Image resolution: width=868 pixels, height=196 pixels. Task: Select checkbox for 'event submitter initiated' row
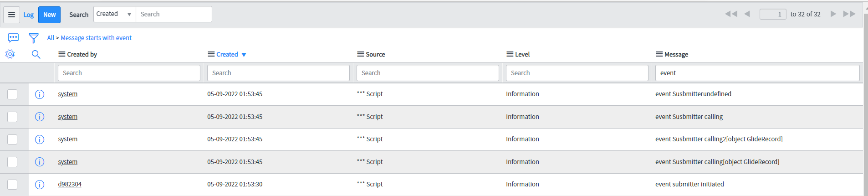pos(12,185)
